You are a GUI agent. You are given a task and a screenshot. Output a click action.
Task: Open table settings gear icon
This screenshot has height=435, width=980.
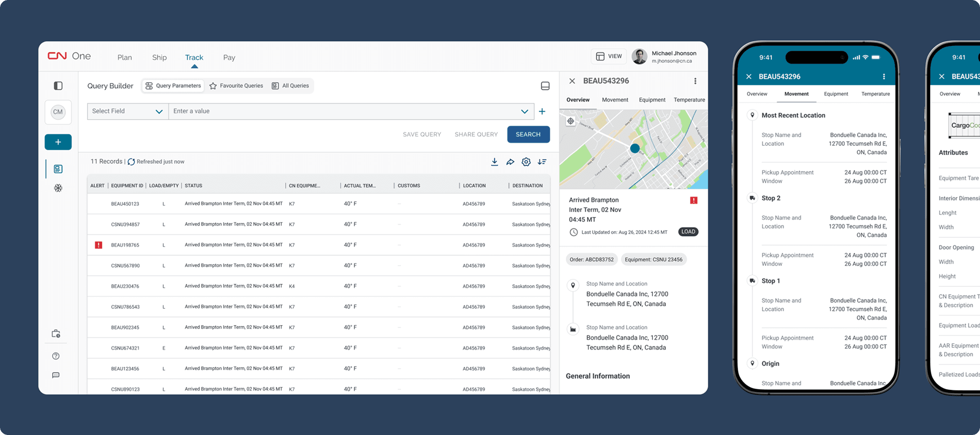526,162
